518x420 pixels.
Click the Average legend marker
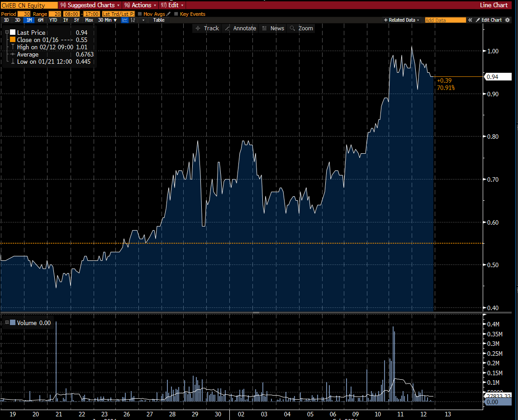[13, 54]
